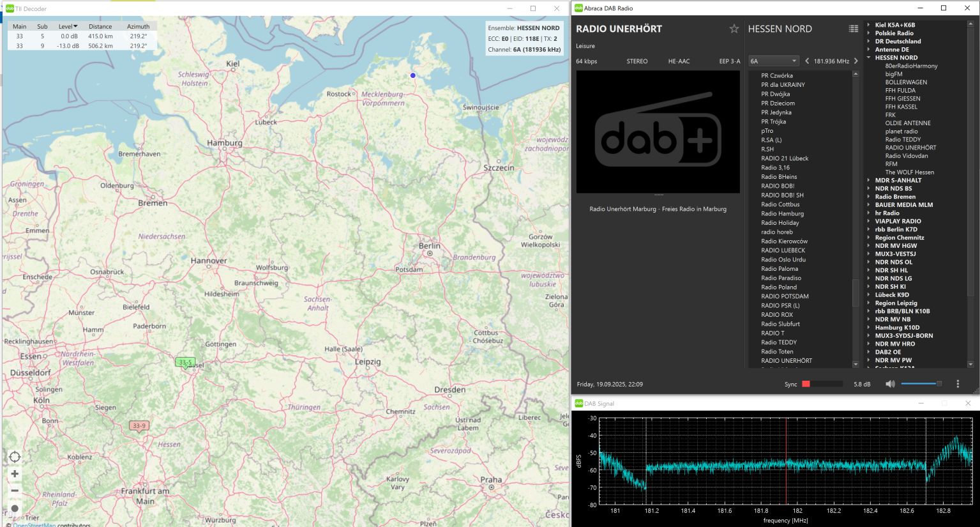Screen dimensions: 980x527
Task: Collapse the HESSEN NORD ensemble tree
Action: point(869,57)
